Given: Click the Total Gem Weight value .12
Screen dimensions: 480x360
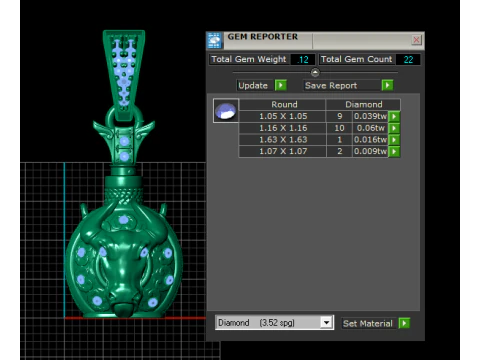Looking at the screenshot, I should [x=303, y=59].
